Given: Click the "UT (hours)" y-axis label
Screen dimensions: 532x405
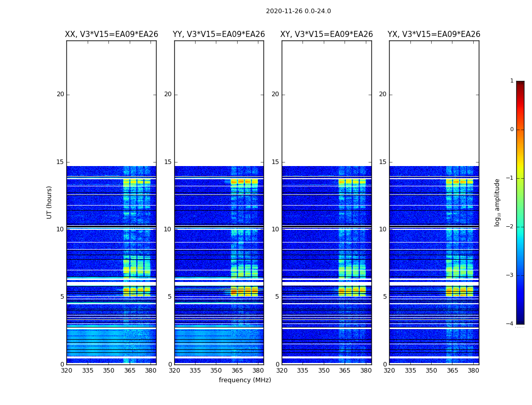Looking at the screenshot, I should [50, 202].
